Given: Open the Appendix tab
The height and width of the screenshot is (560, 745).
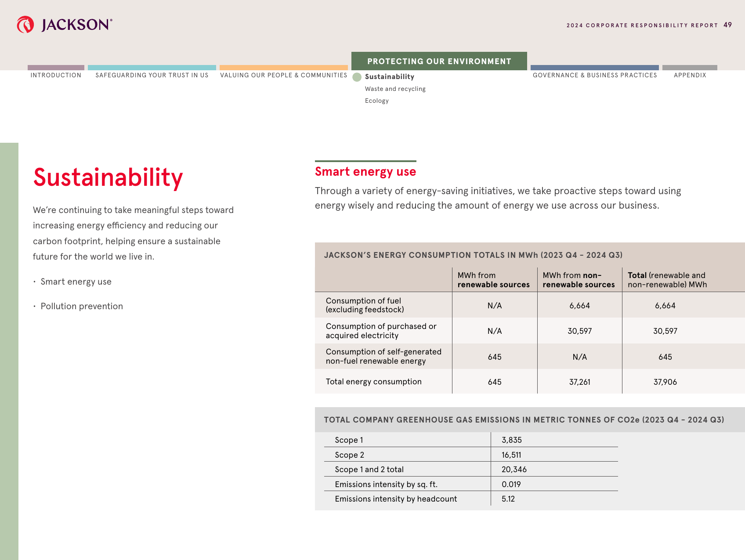Looking at the screenshot, I should coord(690,75).
